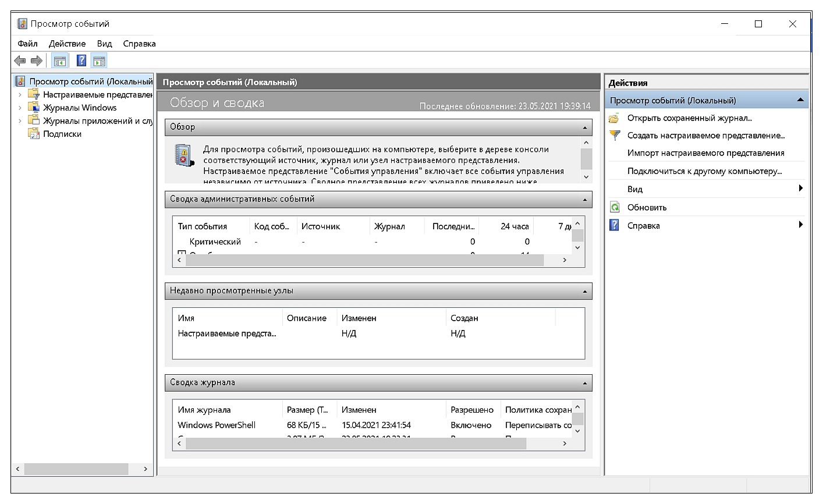
Task: Click the 24 часа column header
Action: pos(507,226)
